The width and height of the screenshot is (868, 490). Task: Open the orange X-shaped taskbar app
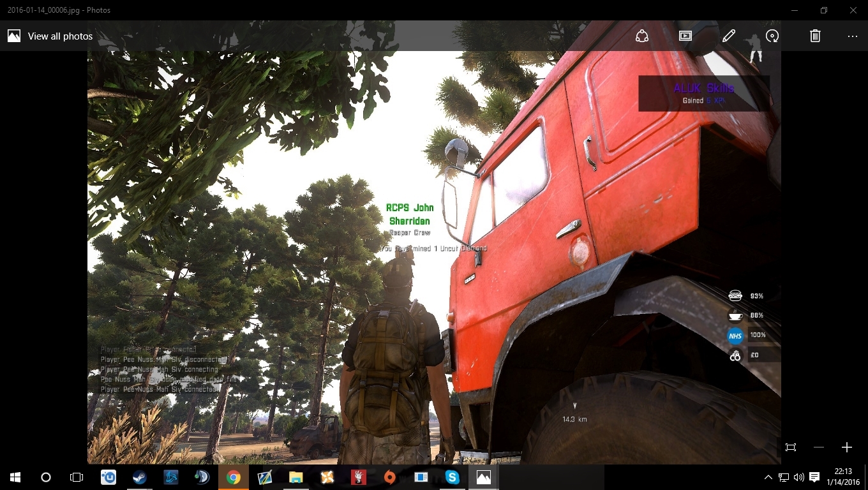click(x=327, y=477)
